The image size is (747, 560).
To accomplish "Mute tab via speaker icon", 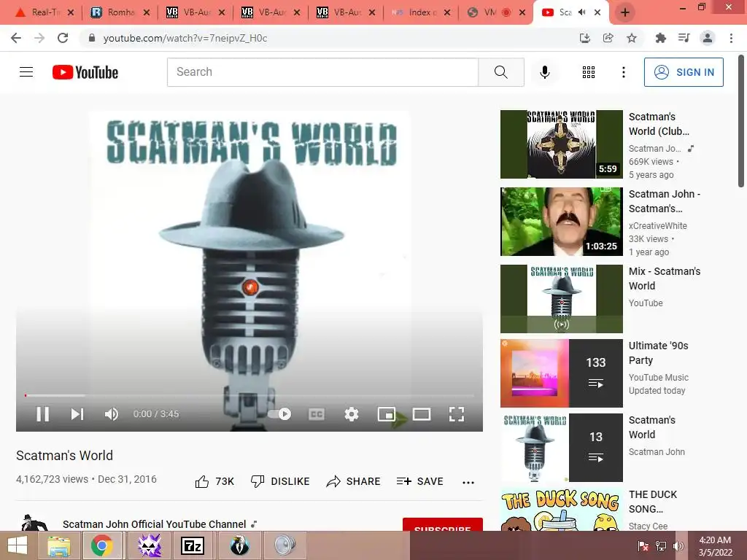I will click(x=581, y=12).
